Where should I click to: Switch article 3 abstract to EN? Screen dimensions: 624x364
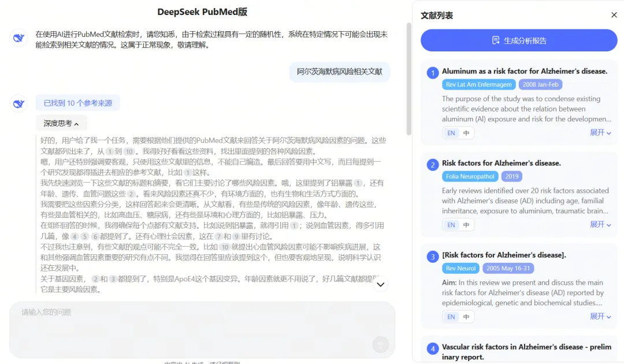pyautogui.click(x=451, y=317)
